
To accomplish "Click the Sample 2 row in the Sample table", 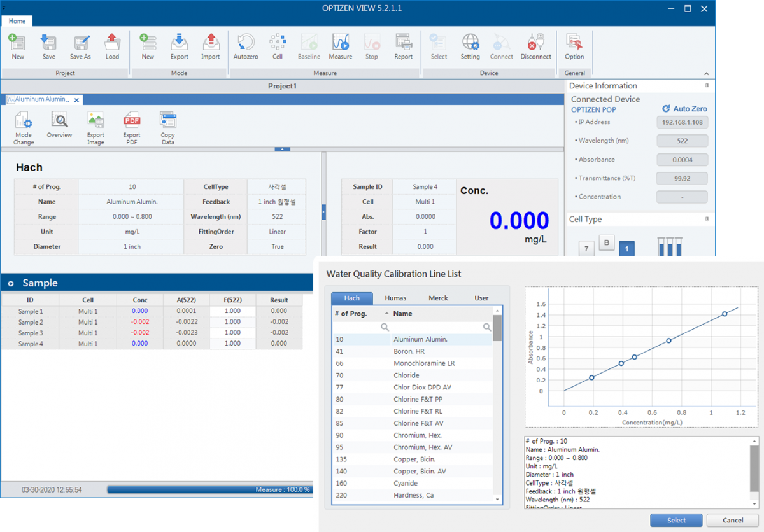I will point(152,322).
